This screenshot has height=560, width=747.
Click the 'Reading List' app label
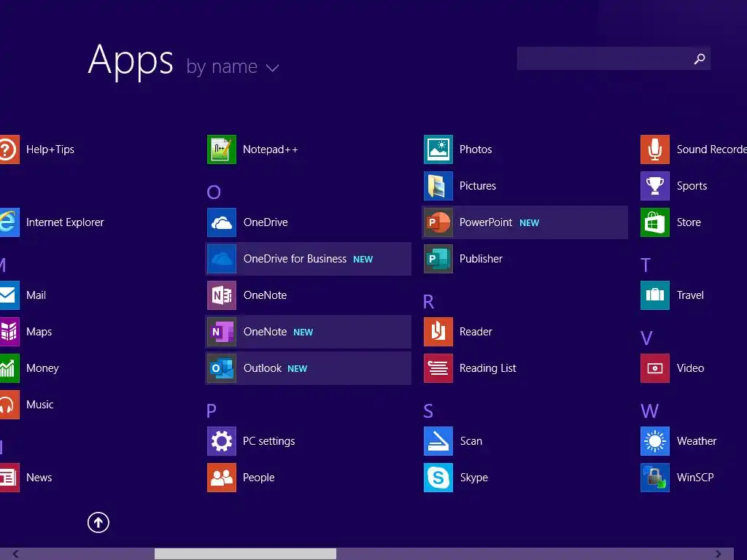[x=488, y=368]
